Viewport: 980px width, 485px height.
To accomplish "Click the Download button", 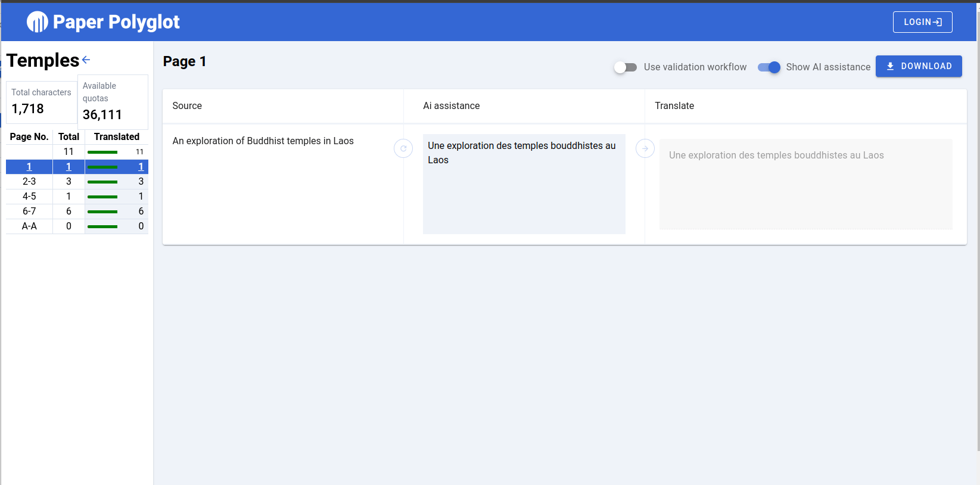I will click(x=918, y=66).
